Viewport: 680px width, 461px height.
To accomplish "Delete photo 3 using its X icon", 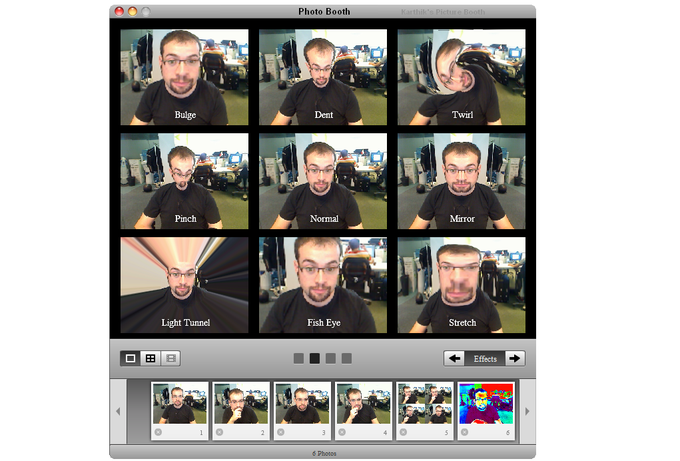I will point(280,432).
